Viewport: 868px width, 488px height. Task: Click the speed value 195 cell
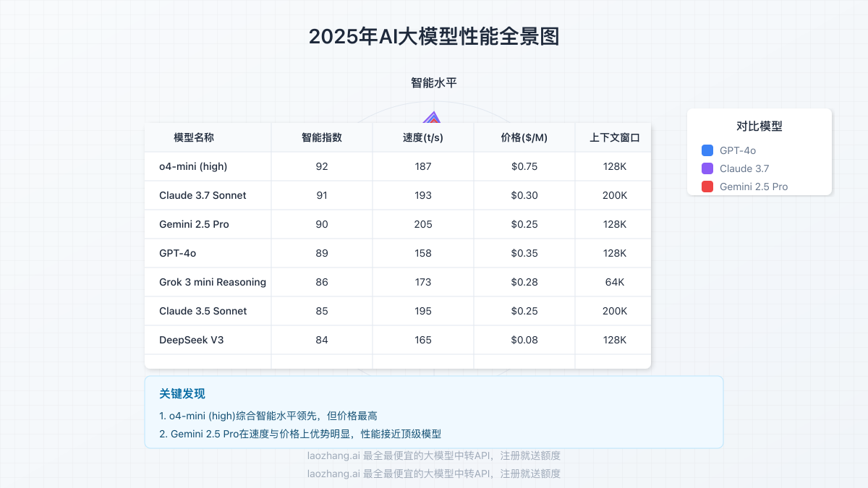coord(423,311)
